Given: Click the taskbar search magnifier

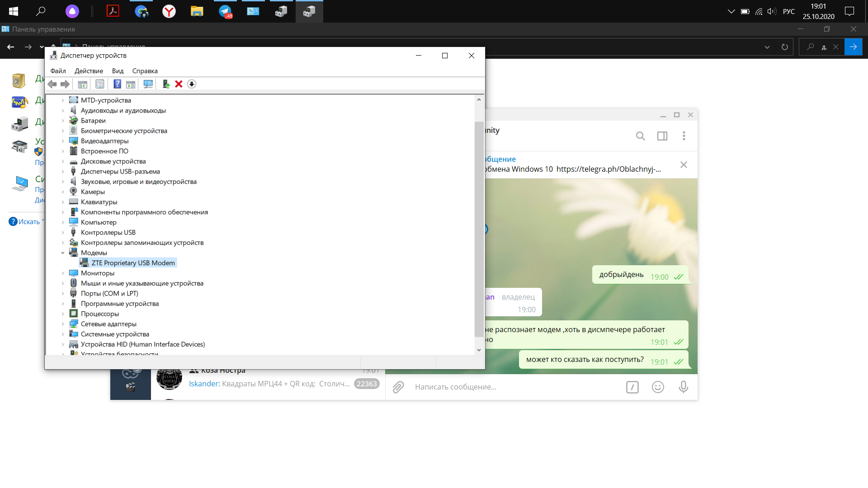Looking at the screenshot, I should coord(41,11).
